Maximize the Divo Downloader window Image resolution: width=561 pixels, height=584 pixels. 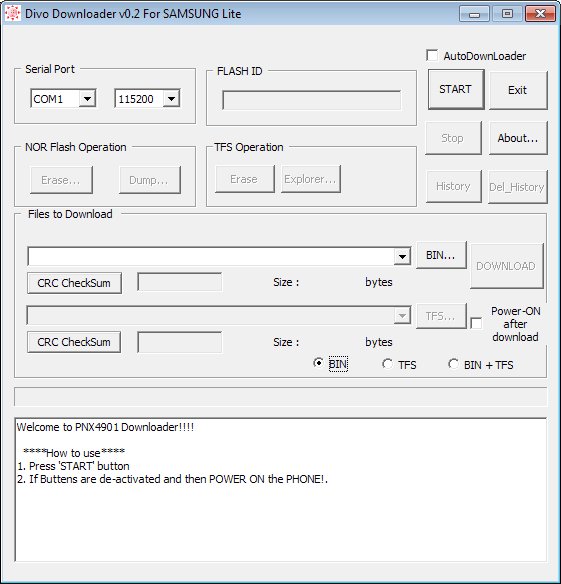(507, 14)
